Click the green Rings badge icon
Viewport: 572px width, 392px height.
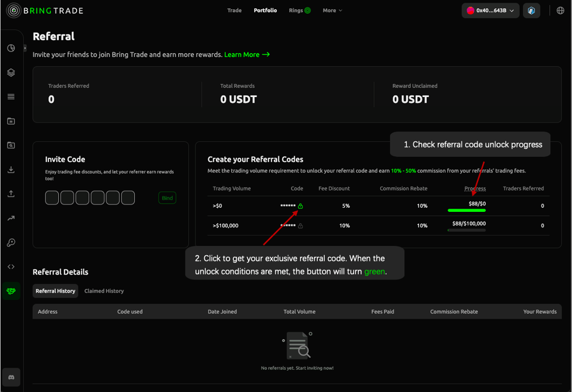pyautogui.click(x=307, y=10)
